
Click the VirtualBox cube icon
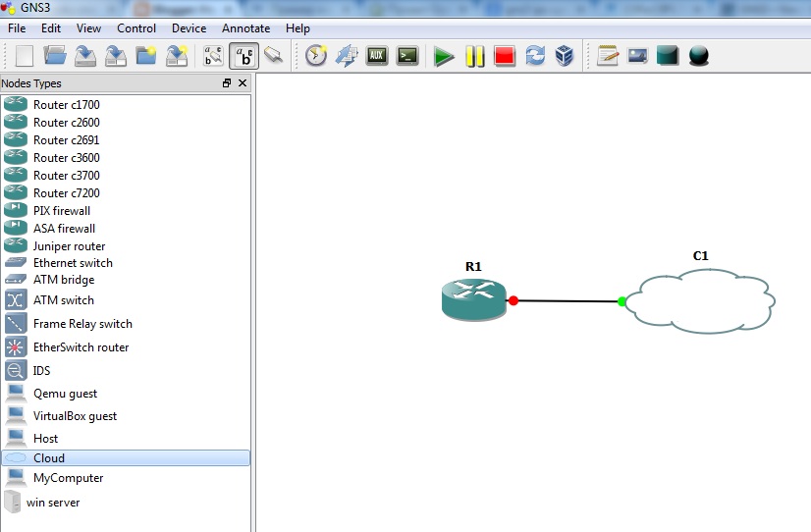pos(565,55)
